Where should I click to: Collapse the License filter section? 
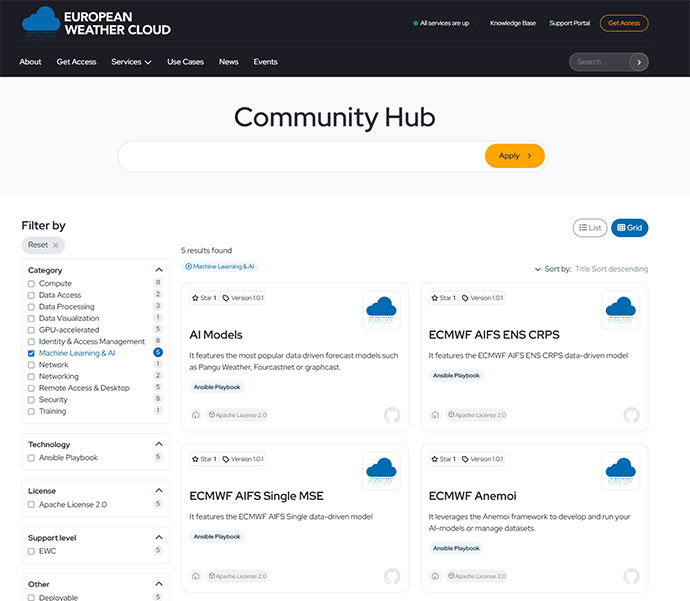tap(159, 491)
